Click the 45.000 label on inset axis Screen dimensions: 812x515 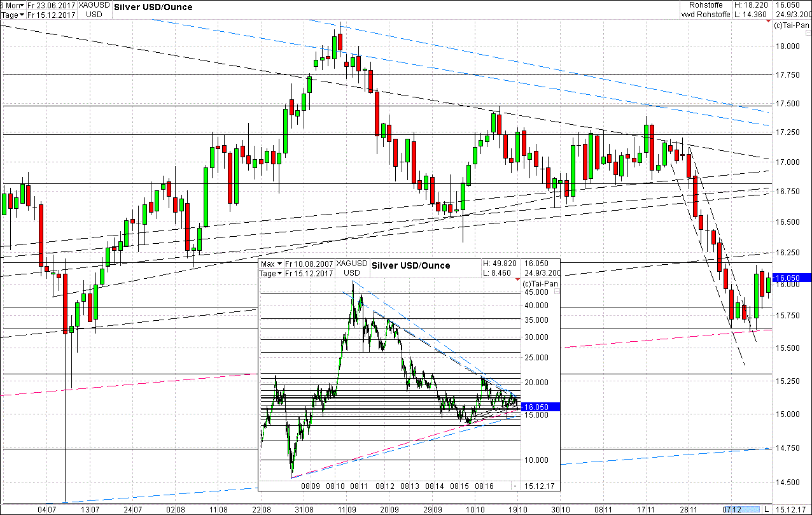coord(536,292)
